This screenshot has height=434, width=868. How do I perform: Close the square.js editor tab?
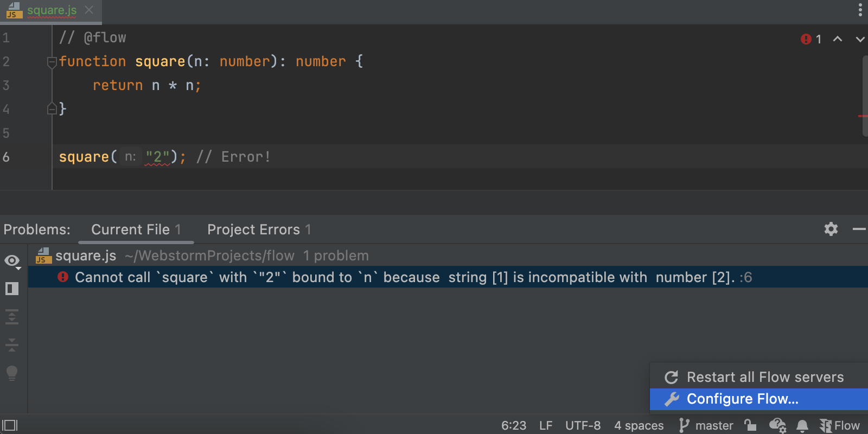[90, 10]
